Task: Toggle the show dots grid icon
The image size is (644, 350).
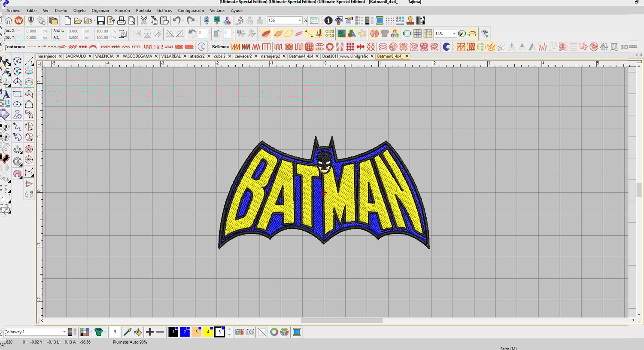Action: 390,20
